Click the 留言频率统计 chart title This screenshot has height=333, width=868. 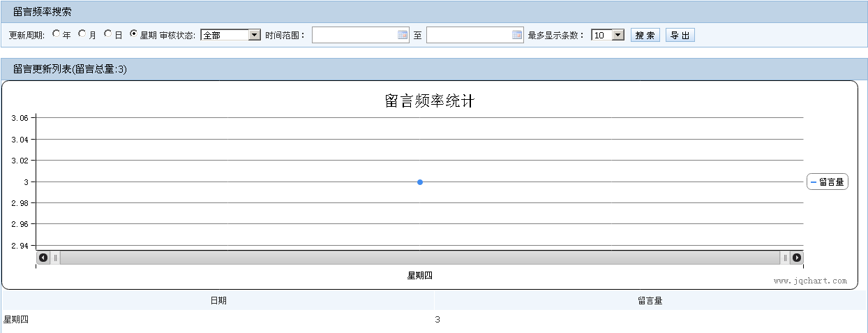pos(430,101)
